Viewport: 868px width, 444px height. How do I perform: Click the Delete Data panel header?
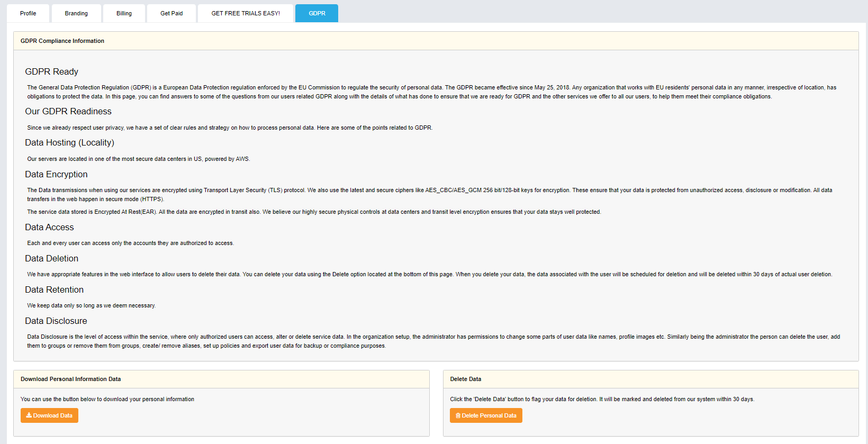pos(465,379)
